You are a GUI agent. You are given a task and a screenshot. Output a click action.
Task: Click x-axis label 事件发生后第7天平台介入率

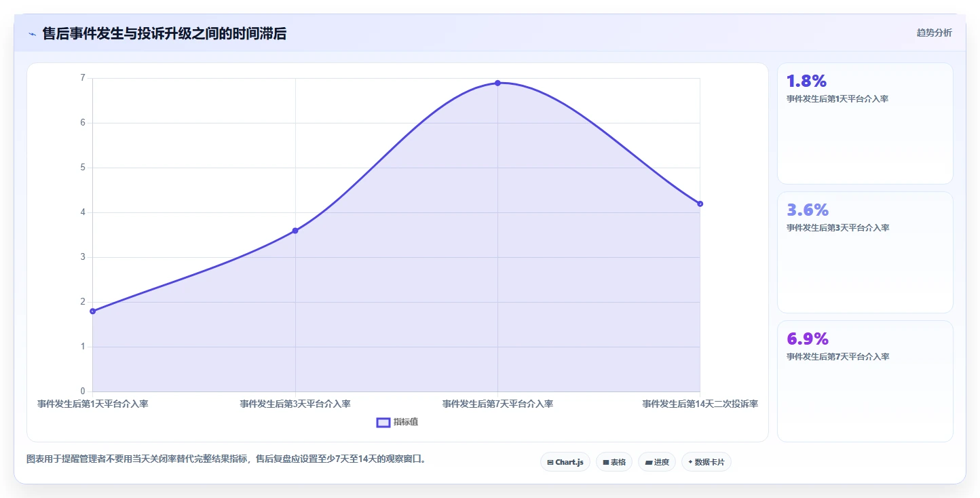pos(497,404)
